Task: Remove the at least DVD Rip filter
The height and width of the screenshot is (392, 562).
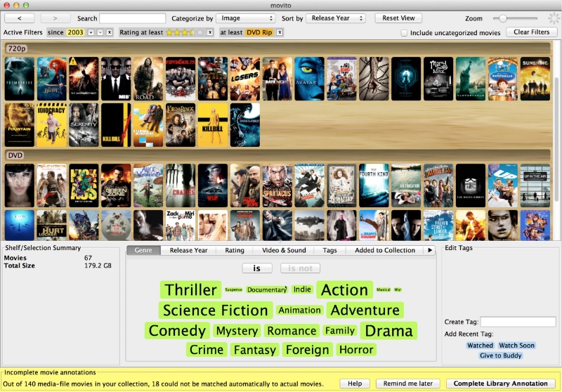Action: tap(280, 32)
